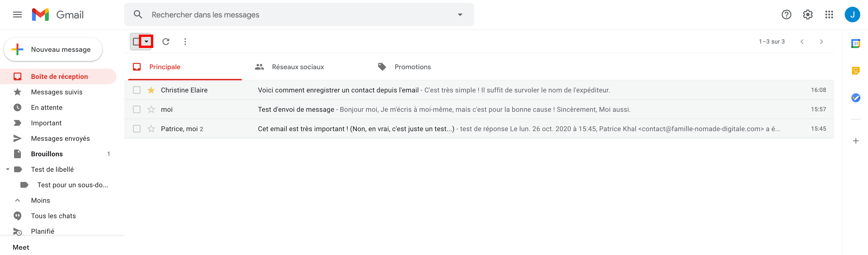
Task: Open the Google apps grid
Action: tap(829, 15)
